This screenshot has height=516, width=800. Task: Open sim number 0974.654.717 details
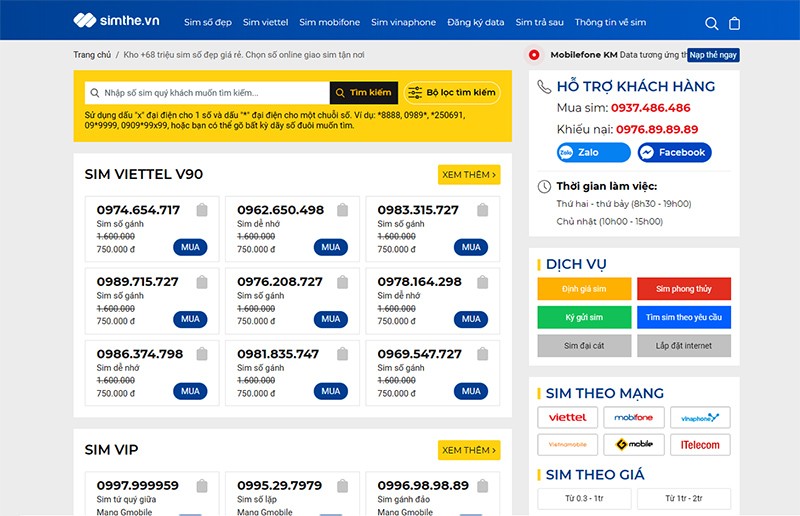[x=138, y=210]
